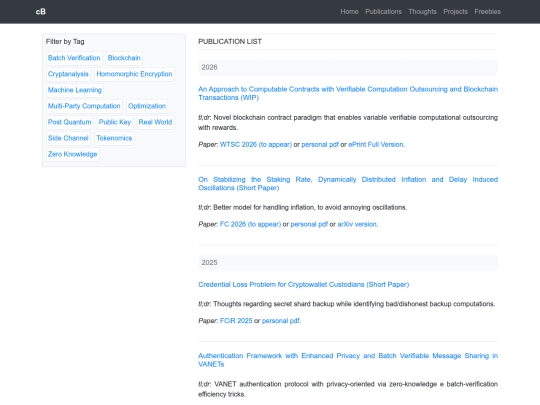Choose the Optimization tag

[147, 106]
